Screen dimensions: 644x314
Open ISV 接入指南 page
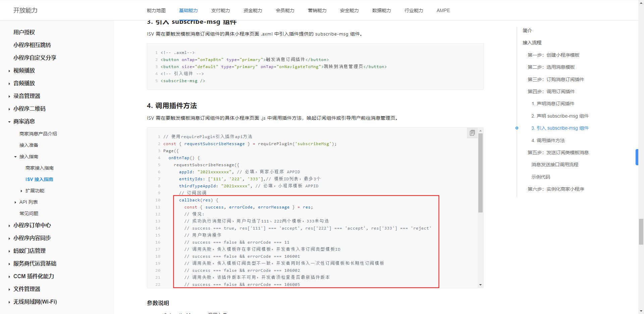click(39, 179)
